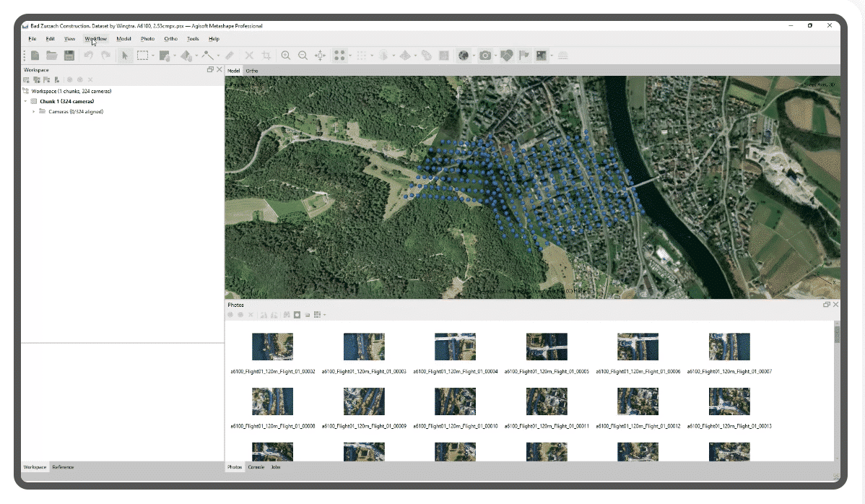Open the Ruler tool dropdown arrow
This screenshot has height=504, width=865.
[x=219, y=56]
